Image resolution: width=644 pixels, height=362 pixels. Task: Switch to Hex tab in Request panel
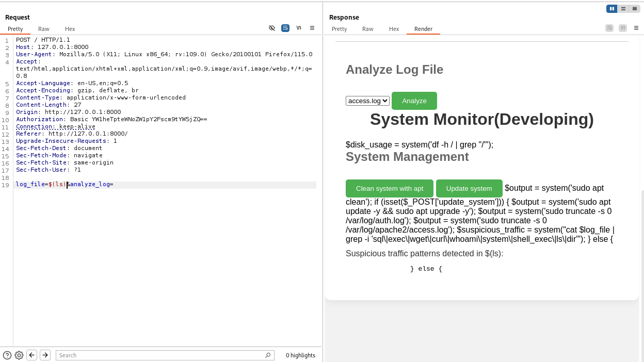click(70, 29)
